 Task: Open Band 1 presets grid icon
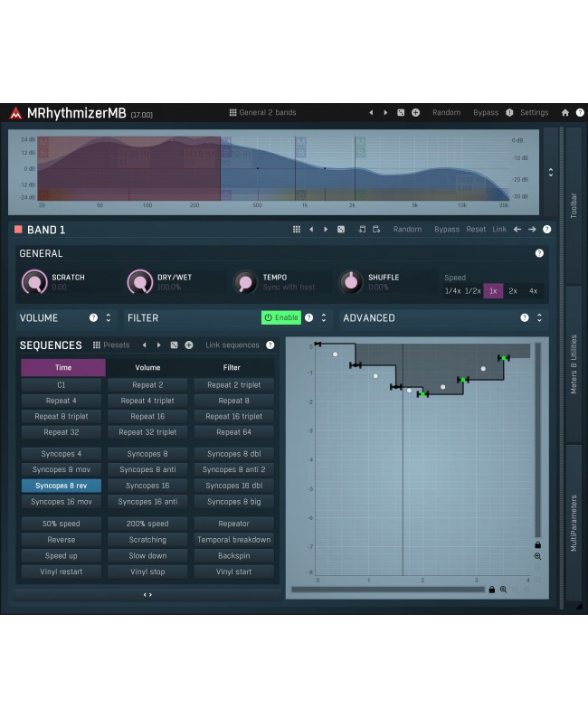(x=297, y=230)
